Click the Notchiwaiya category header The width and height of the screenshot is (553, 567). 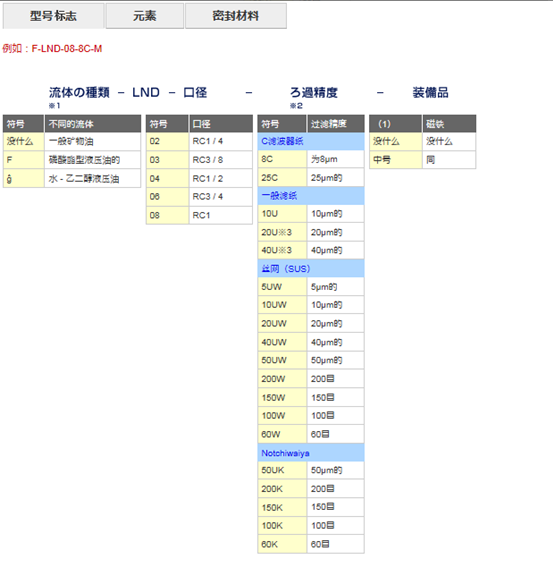click(x=311, y=453)
